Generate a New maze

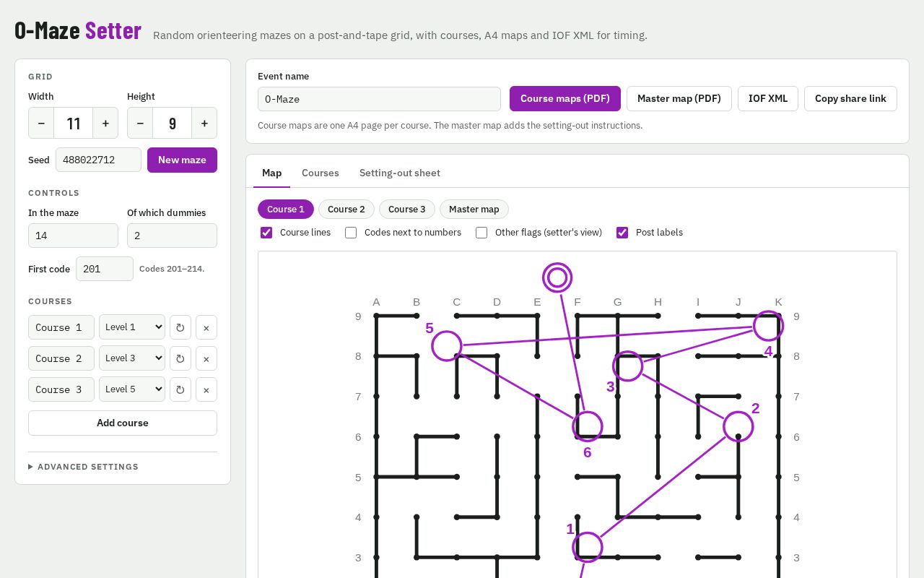[x=182, y=160]
